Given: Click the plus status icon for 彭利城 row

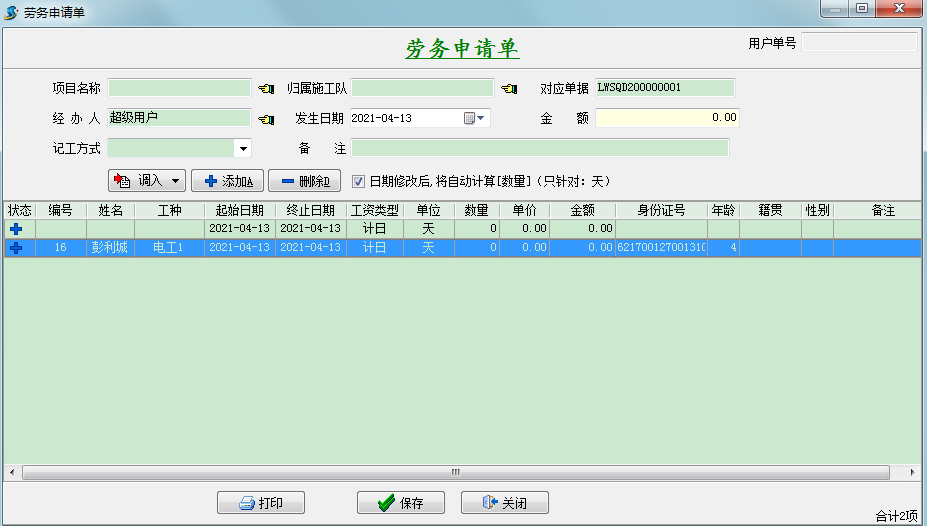Looking at the screenshot, I should point(16,248).
